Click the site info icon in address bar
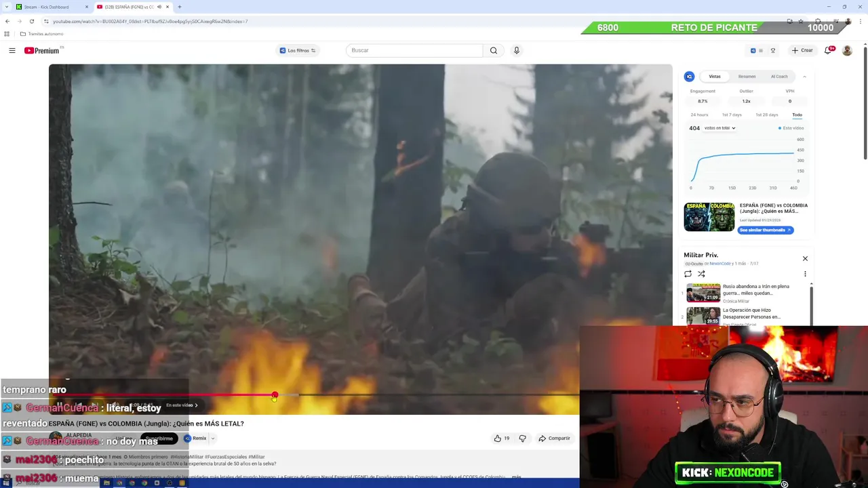 pos(46,21)
